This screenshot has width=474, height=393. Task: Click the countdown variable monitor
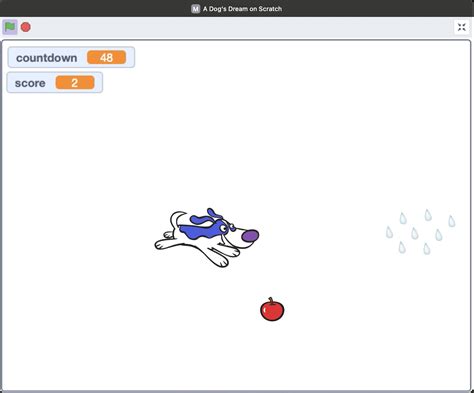point(71,57)
